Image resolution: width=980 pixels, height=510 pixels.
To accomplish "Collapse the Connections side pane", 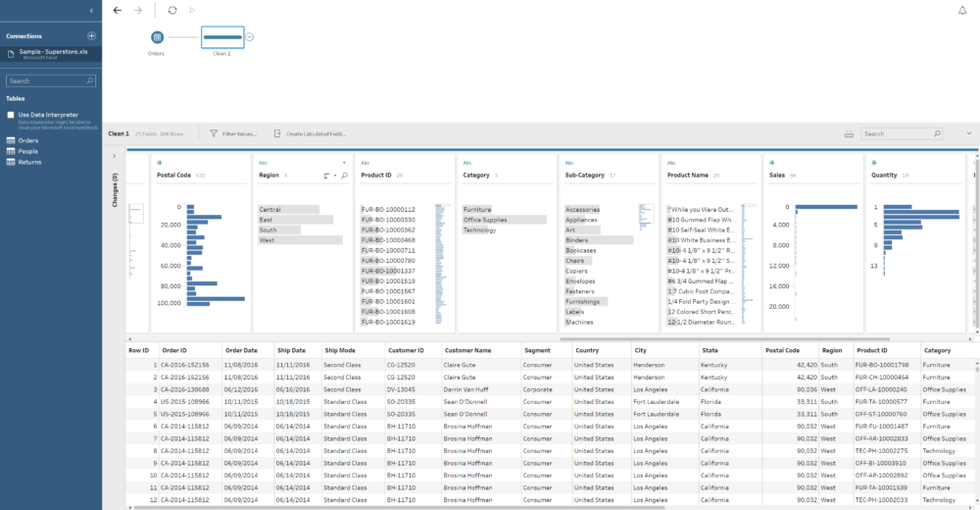I will 91,10.
